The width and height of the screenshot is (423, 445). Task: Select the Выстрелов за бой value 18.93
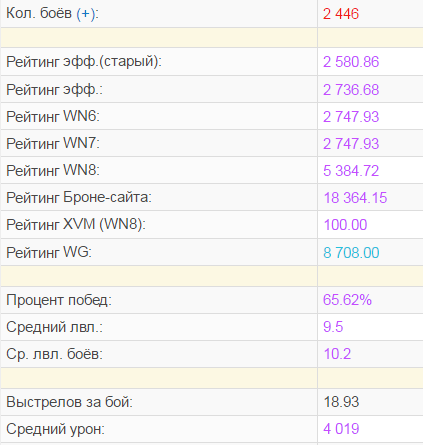tap(341, 402)
